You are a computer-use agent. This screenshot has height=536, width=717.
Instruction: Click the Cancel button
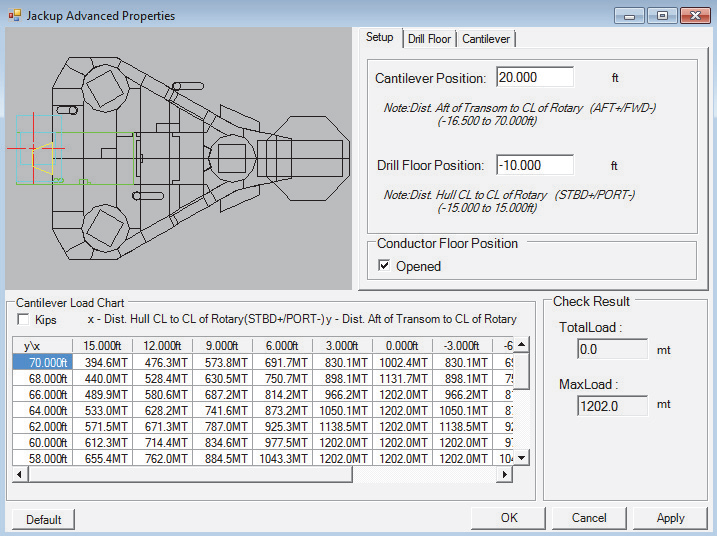(589, 518)
